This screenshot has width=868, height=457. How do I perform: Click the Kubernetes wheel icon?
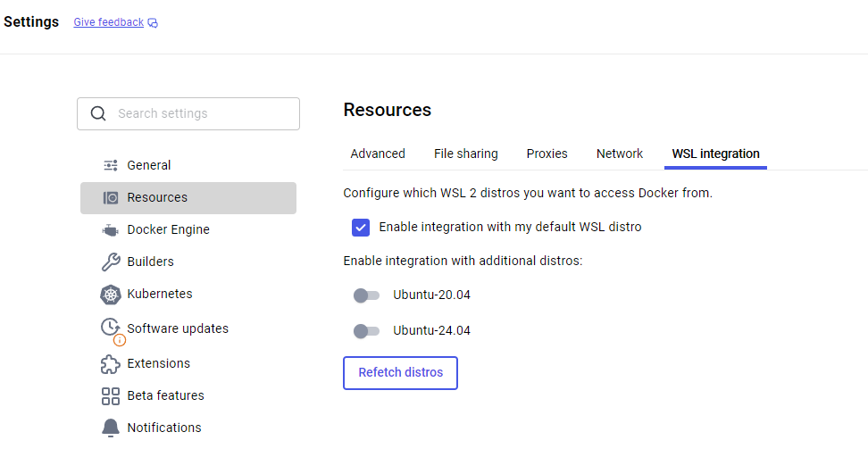point(110,295)
